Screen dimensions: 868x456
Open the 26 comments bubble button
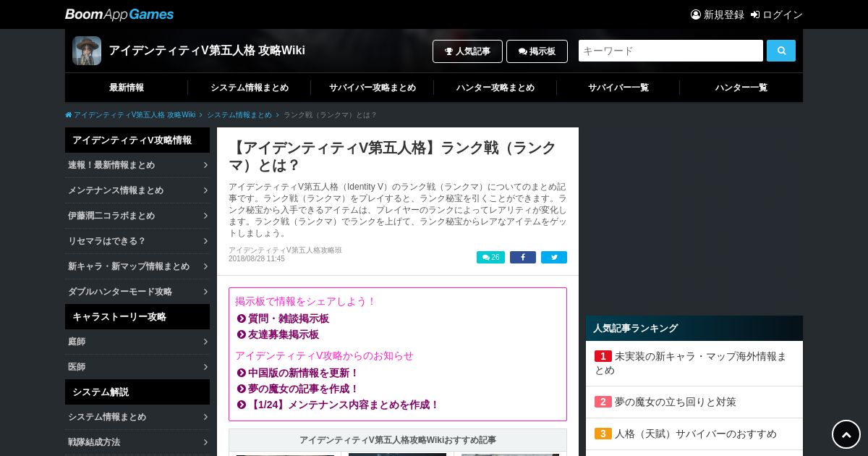tap(490, 258)
